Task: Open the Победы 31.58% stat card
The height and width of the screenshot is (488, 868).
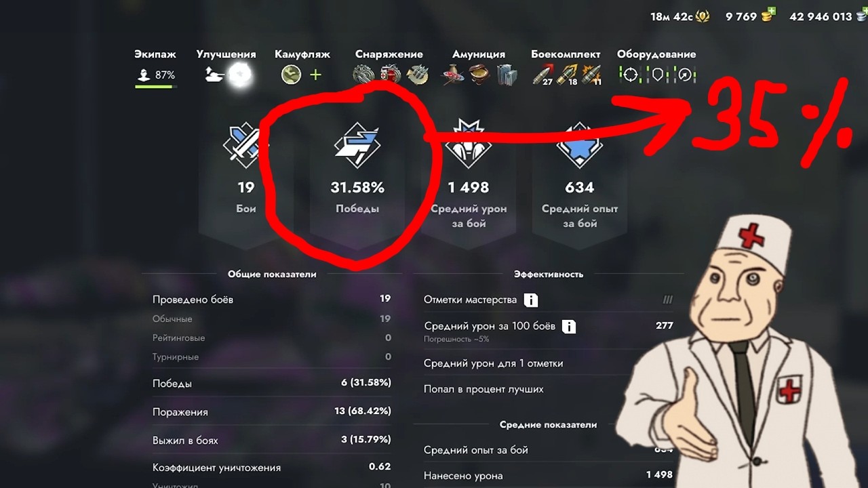Action: (357, 178)
